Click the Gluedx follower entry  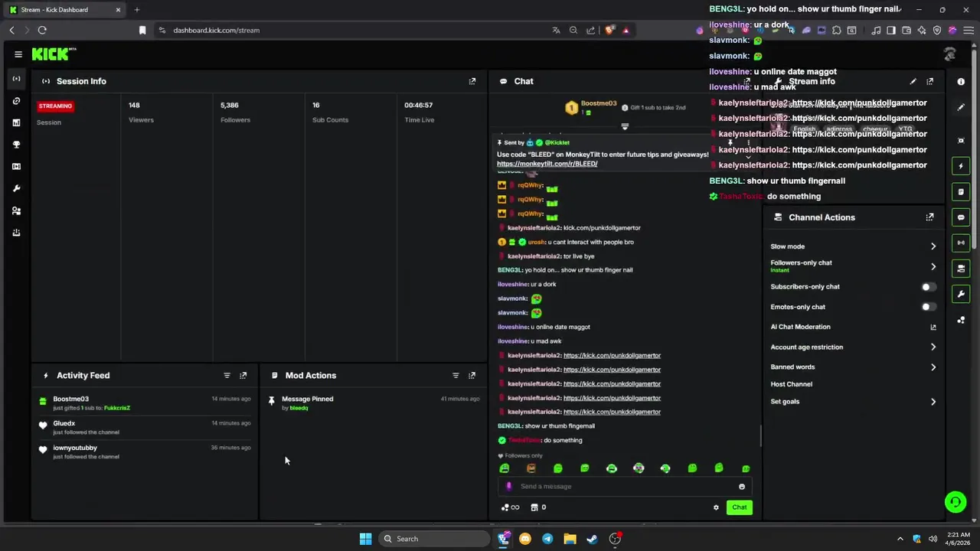pyautogui.click(x=145, y=427)
